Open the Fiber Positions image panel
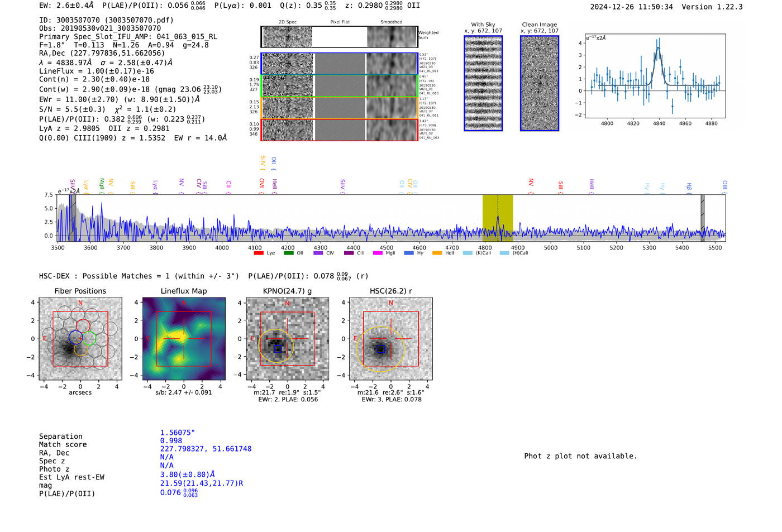This screenshot has height=532, width=782. click(x=80, y=339)
